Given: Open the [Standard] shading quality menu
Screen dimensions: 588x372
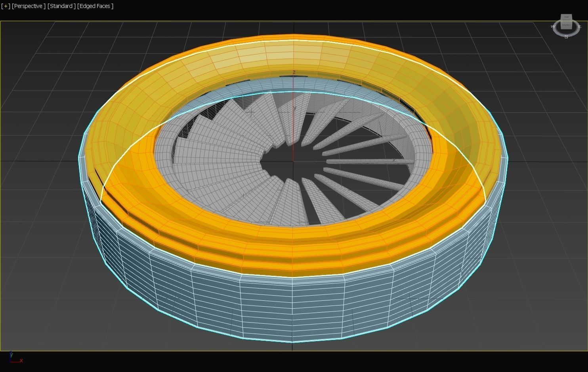Looking at the screenshot, I should (61, 6).
